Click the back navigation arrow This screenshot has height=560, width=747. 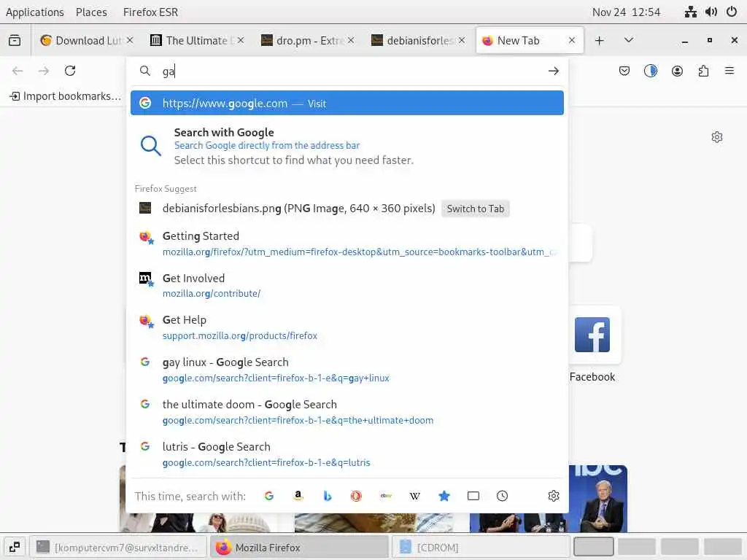coord(18,71)
